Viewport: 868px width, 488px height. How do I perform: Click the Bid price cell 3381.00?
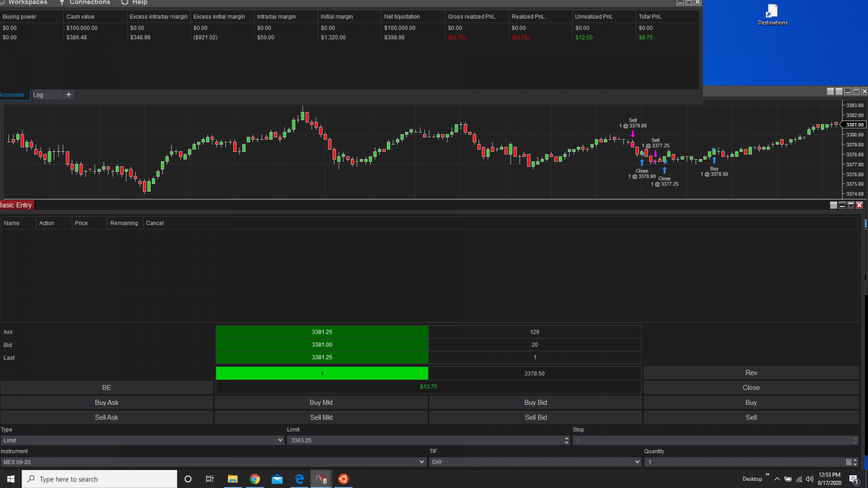pos(322,345)
